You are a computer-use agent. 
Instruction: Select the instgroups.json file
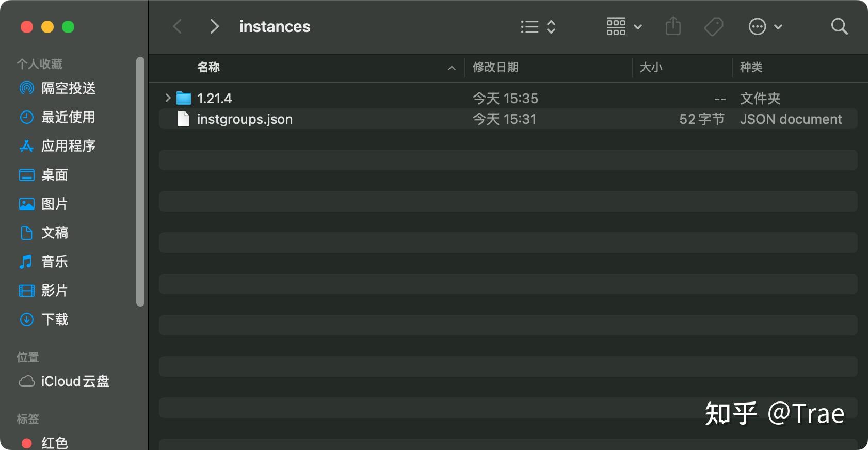tap(245, 119)
